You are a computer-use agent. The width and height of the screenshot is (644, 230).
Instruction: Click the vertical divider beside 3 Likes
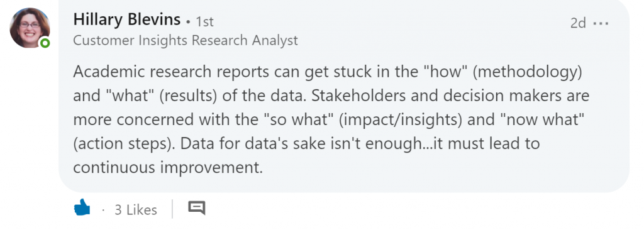[172, 209]
